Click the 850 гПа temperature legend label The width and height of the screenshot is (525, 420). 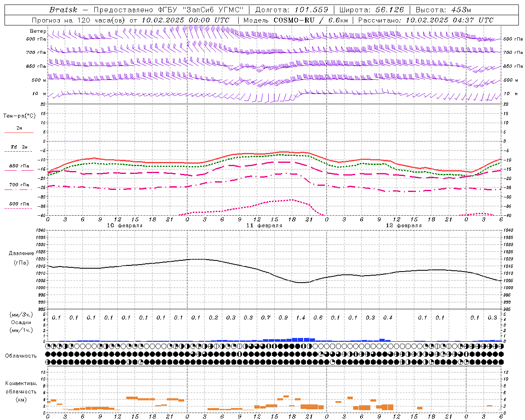[x=19, y=166]
